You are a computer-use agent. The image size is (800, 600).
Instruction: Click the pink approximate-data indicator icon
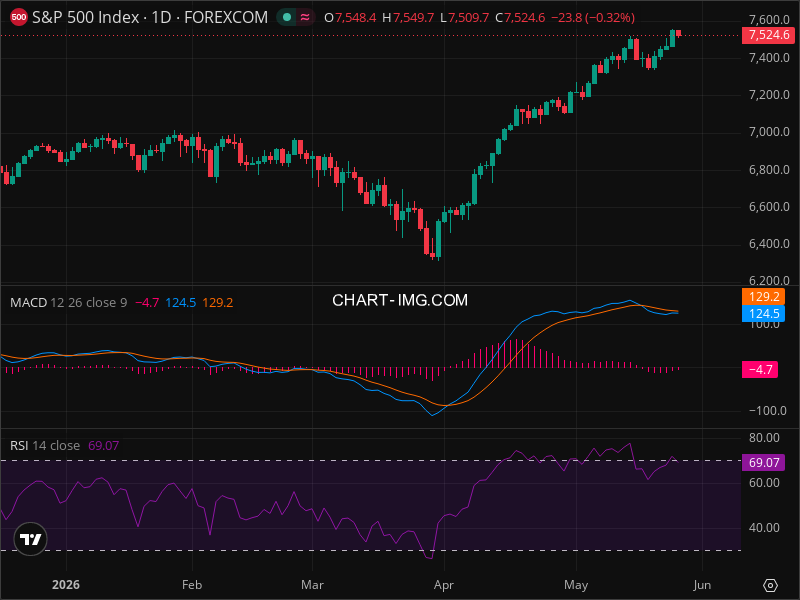point(305,17)
